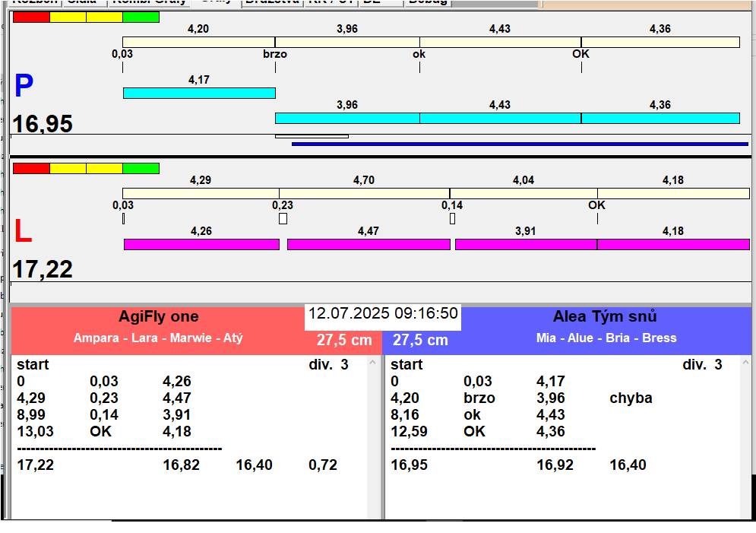
Task: Click the green light in the L lane
Action: pyautogui.click(x=141, y=168)
